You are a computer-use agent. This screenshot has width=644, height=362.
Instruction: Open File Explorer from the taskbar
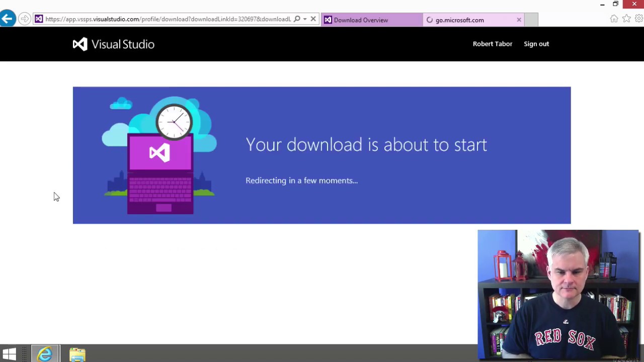tap(77, 354)
